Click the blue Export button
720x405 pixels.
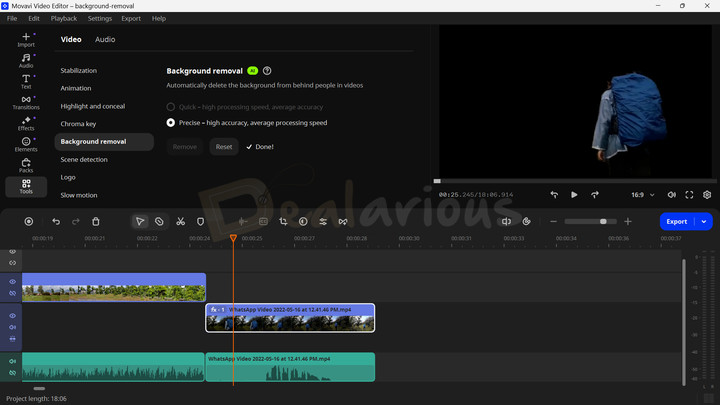tap(677, 221)
